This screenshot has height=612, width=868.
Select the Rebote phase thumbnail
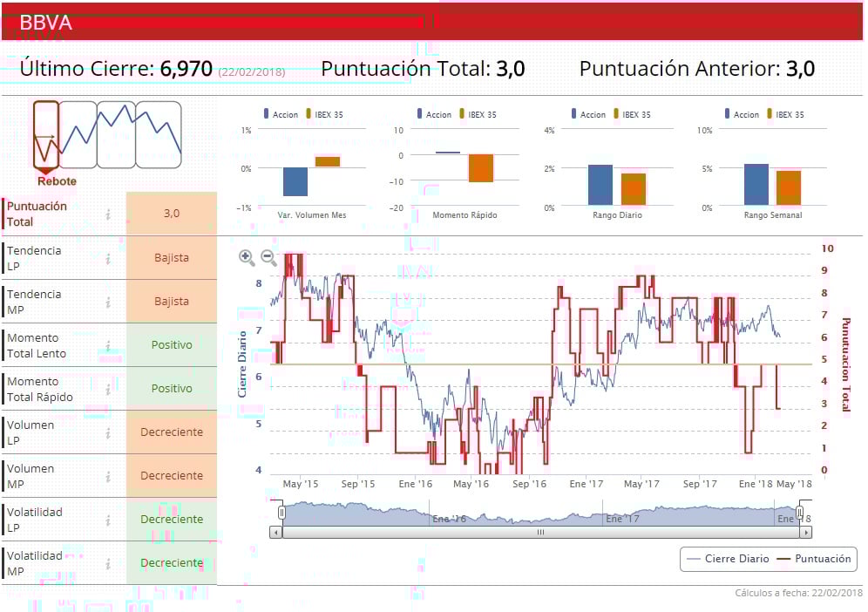[46, 134]
